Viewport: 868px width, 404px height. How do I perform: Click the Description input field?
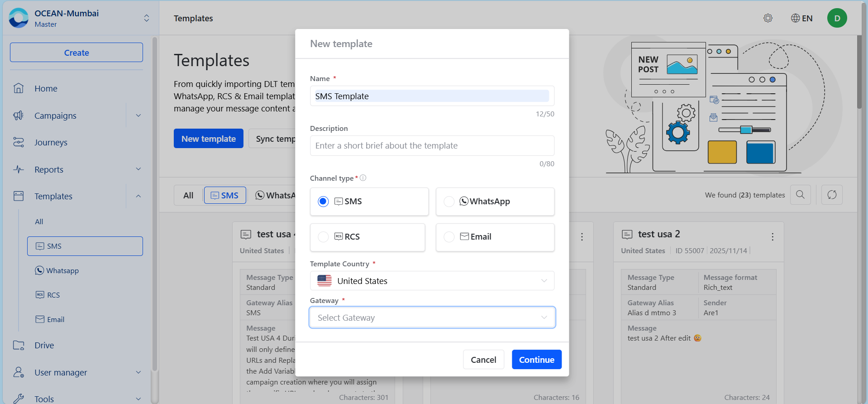pyautogui.click(x=432, y=145)
